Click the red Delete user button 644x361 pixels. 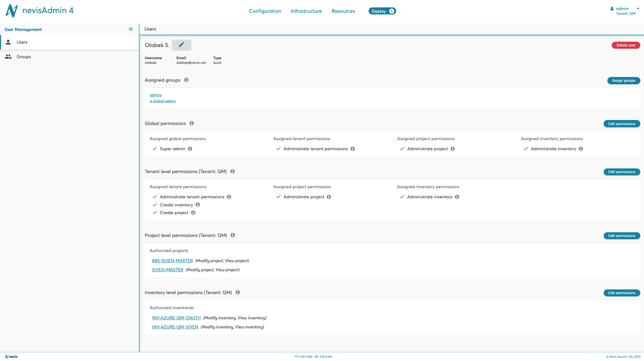pyautogui.click(x=626, y=45)
